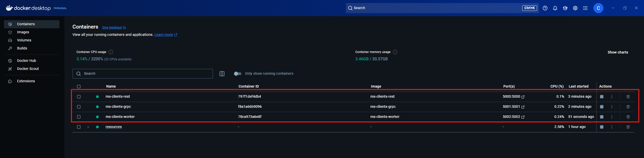Open the ms-clients-grpc container name
The width and height of the screenshot is (644, 158).
pyautogui.click(x=118, y=107)
